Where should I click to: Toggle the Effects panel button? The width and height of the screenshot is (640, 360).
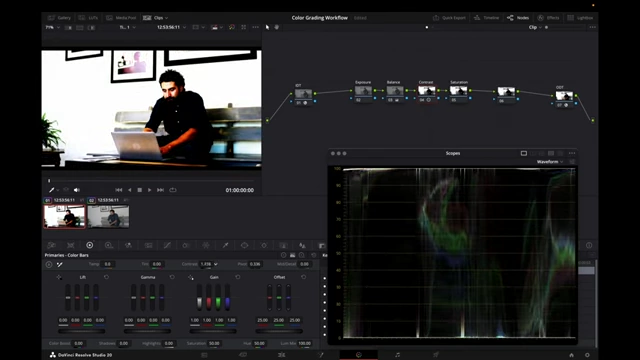coord(548,18)
